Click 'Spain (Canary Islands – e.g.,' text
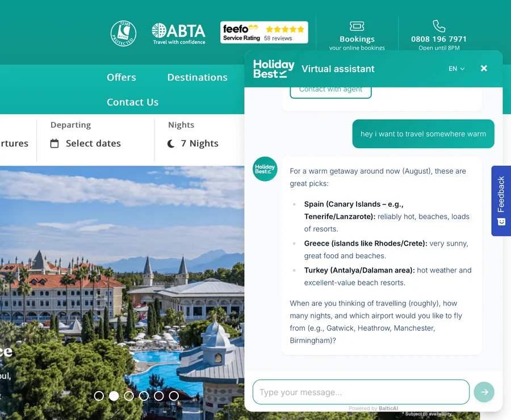 pos(354,204)
